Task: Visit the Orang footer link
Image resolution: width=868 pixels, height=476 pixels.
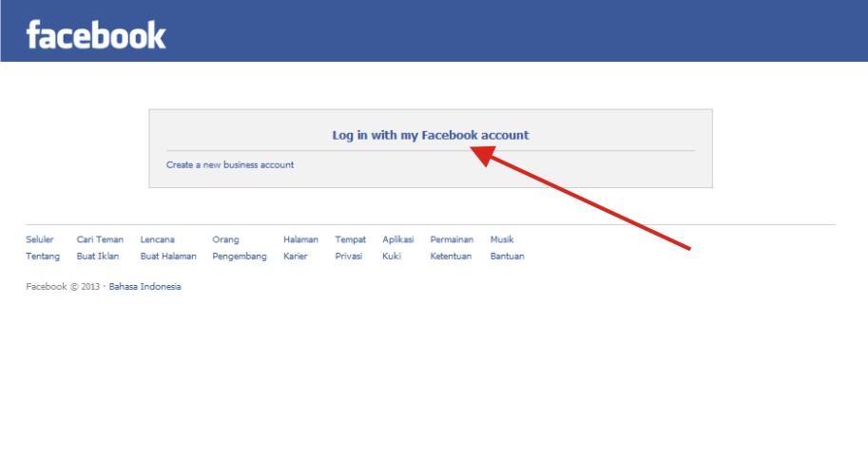Action: (225, 239)
